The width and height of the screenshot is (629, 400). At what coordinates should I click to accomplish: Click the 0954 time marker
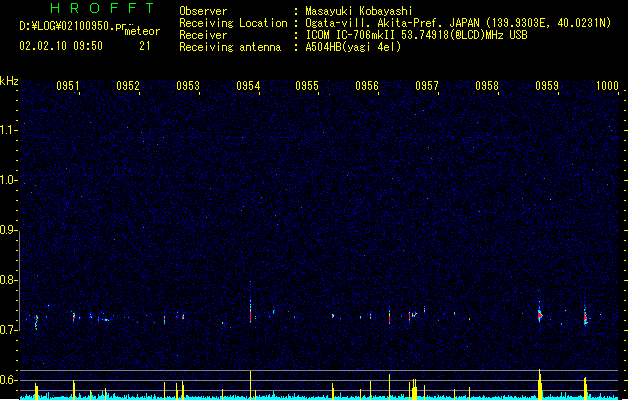coord(248,86)
